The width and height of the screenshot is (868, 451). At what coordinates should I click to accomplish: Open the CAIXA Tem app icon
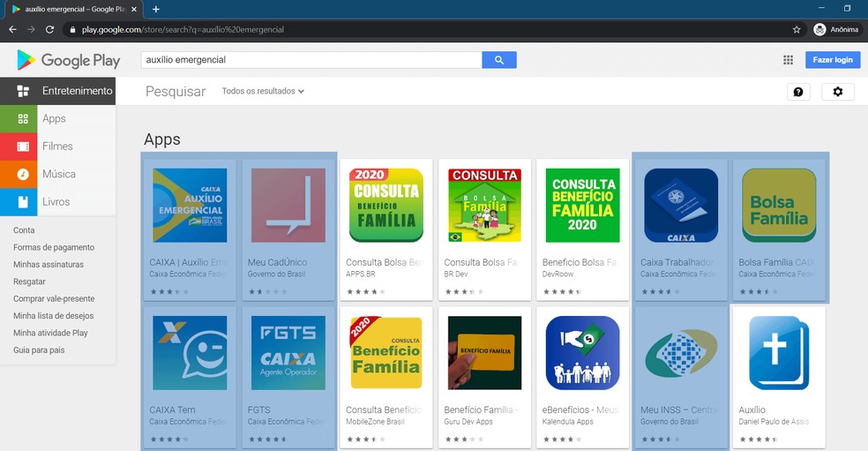[x=190, y=353]
